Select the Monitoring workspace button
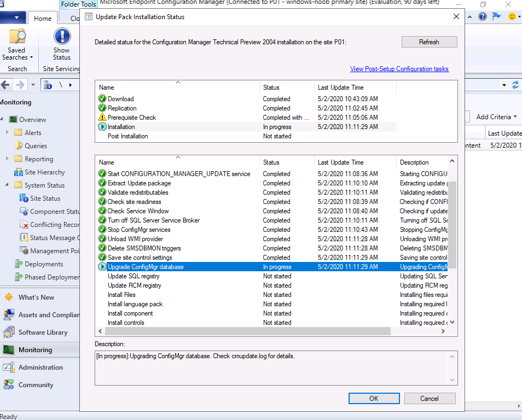Viewport: 522px width, 420px height. [x=39, y=350]
